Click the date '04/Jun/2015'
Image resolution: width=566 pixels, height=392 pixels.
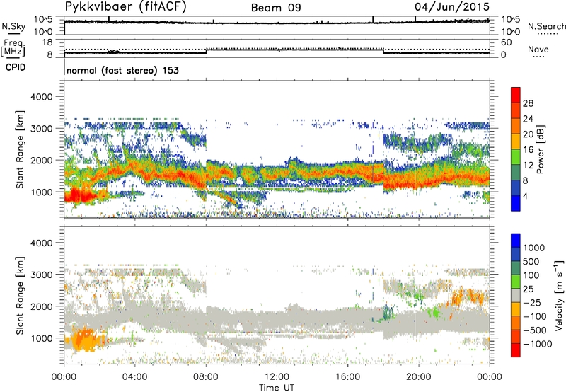[452, 7]
